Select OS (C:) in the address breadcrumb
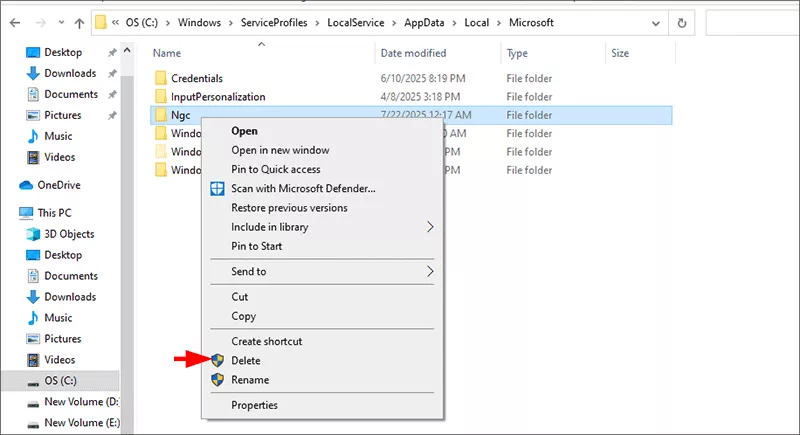Viewport: 800px width, 435px height. [x=142, y=22]
